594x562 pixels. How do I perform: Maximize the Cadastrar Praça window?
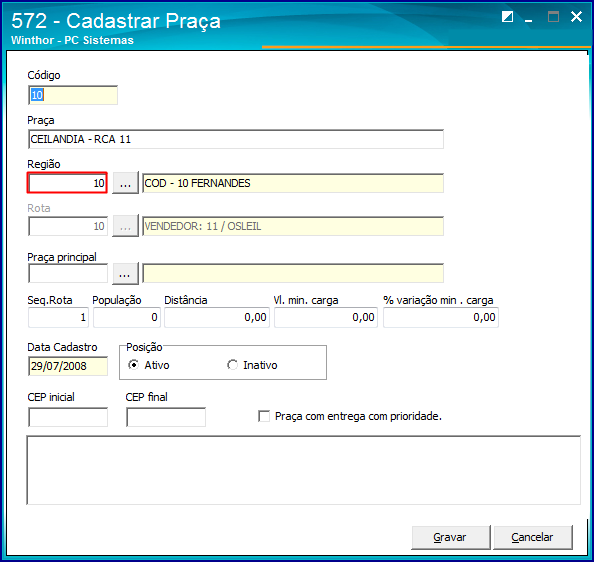point(553,17)
